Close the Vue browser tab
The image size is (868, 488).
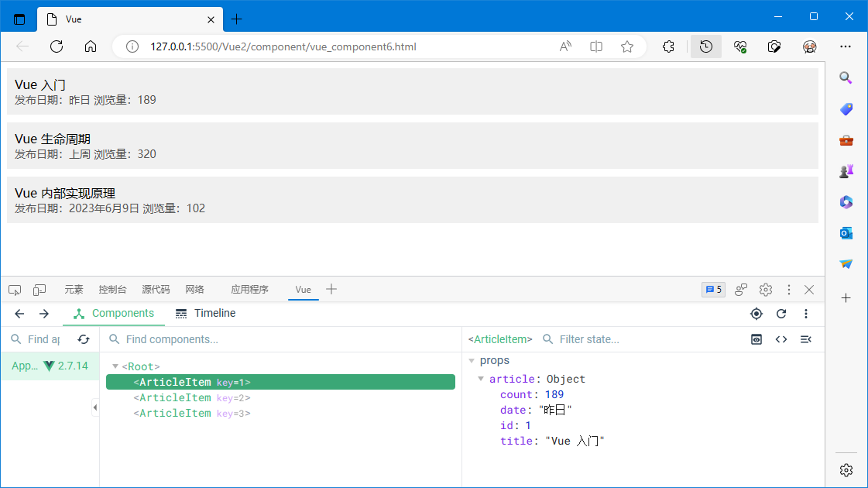click(211, 19)
